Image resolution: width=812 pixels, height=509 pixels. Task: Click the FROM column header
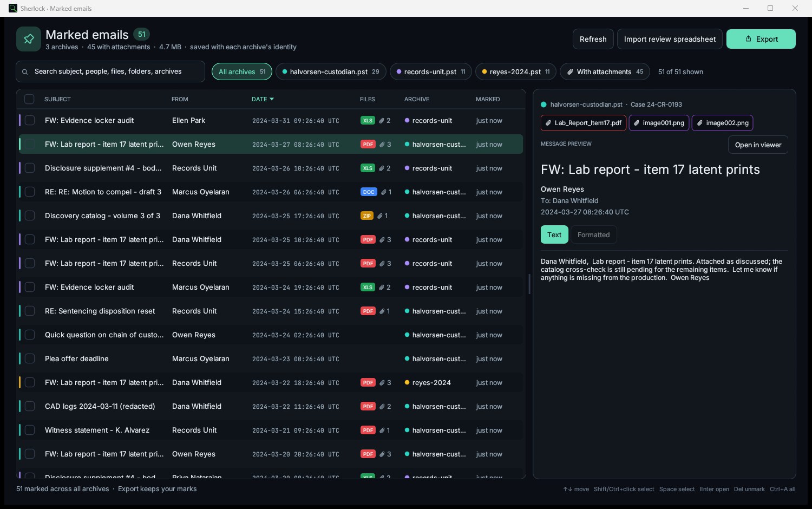(180, 99)
